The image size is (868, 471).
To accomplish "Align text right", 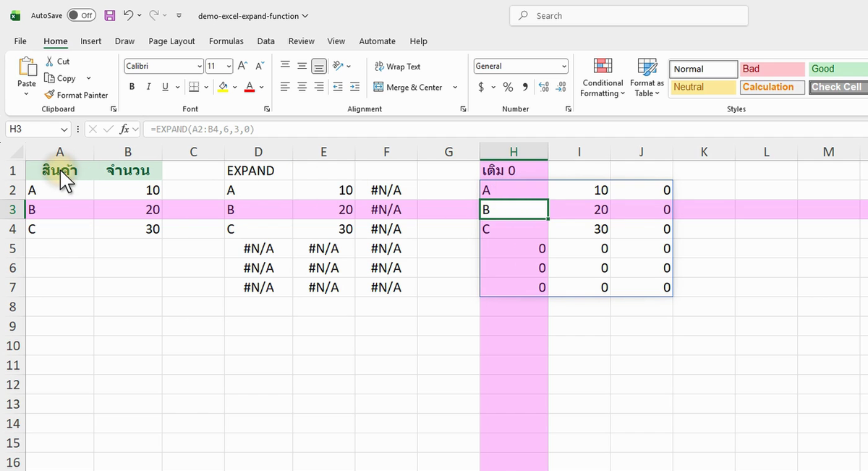I will tap(318, 87).
